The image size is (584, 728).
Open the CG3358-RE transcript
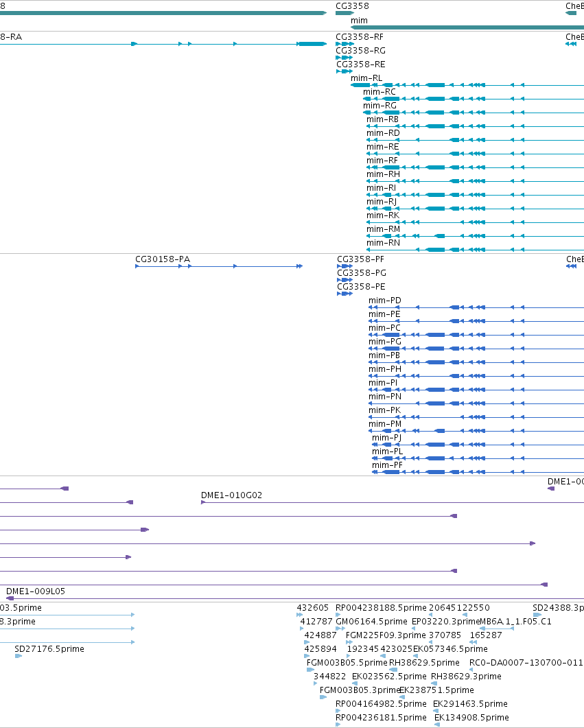(361, 64)
